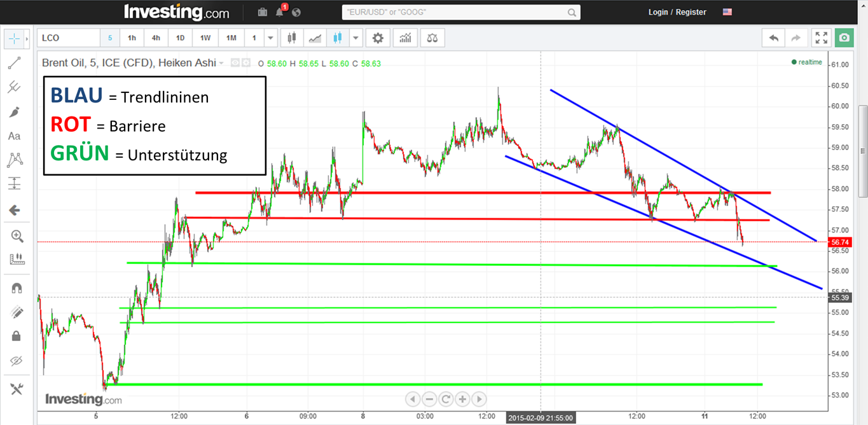The image size is (868, 425).
Task: Expand the chart type dropdown arrow
Action: [x=355, y=38]
